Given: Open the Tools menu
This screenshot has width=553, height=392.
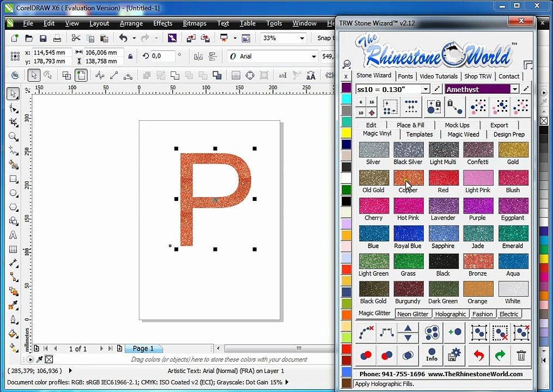Looking at the screenshot, I should tap(274, 23).
